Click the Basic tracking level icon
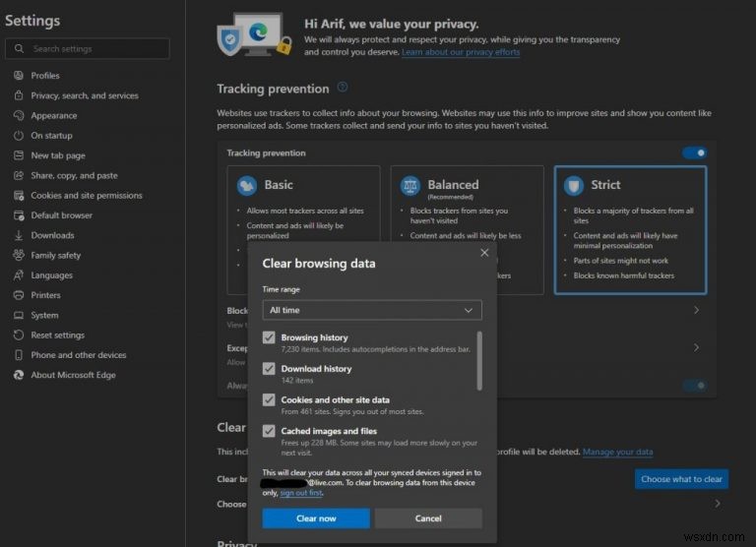756x547 pixels. [x=247, y=186]
